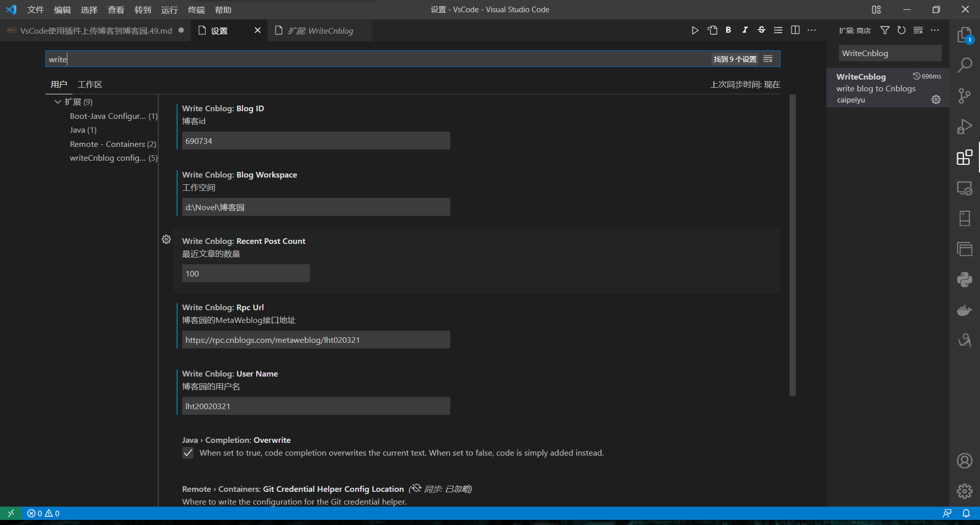The height and width of the screenshot is (525, 980).
Task: Toggle bullet list in editor toolbar
Action: [x=778, y=30]
